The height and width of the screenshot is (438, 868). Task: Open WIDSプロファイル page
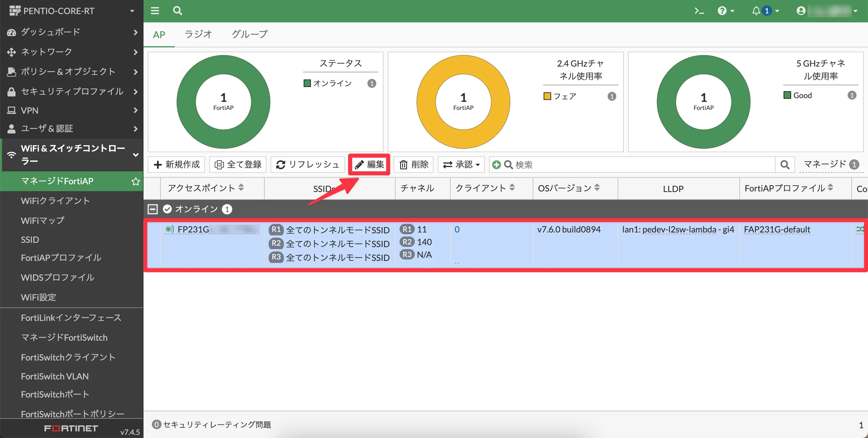58,277
